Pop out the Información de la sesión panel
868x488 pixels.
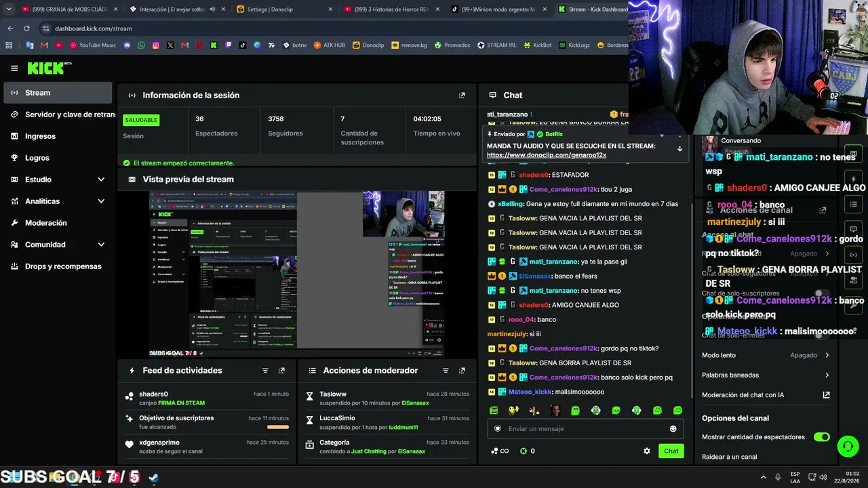coord(462,96)
